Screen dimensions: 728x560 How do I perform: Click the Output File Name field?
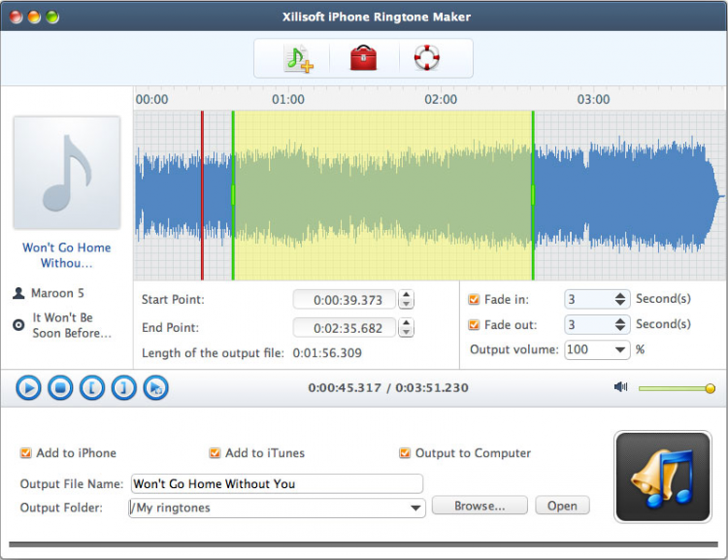click(x=278, y=484)
